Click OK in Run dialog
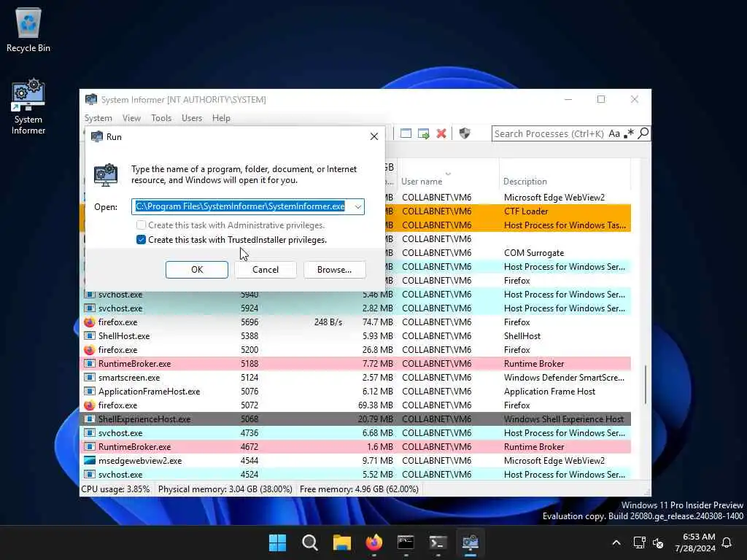Viewport: 747px width, 560px height. point(197,270)
